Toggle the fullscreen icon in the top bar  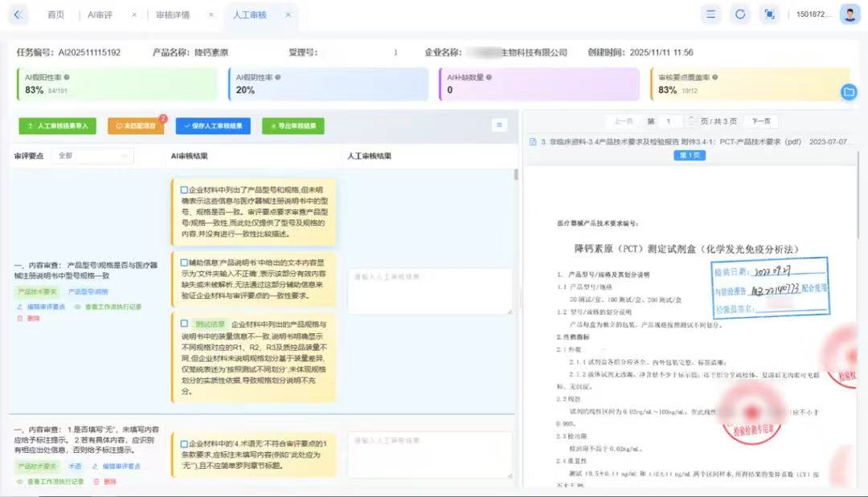coord(769,14)
